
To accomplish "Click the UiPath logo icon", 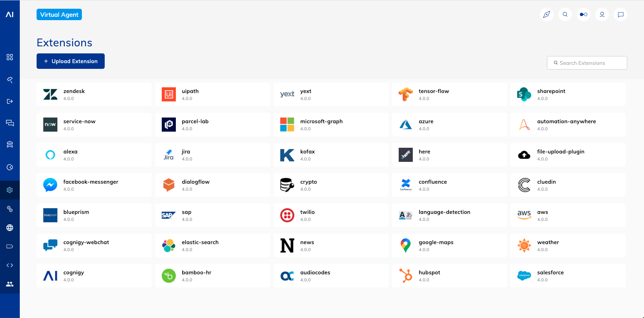I will (169, 94).
